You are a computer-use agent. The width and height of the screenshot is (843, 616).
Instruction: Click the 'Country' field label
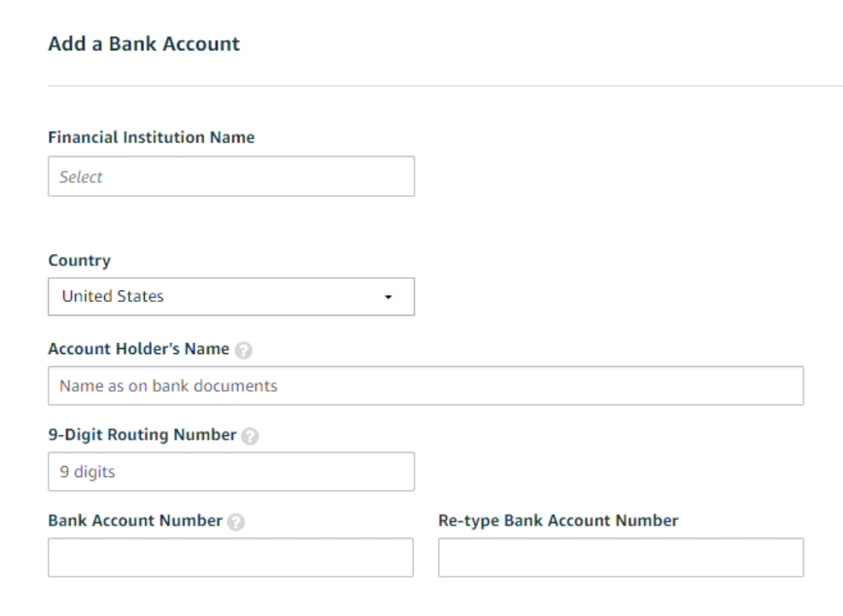78,260
